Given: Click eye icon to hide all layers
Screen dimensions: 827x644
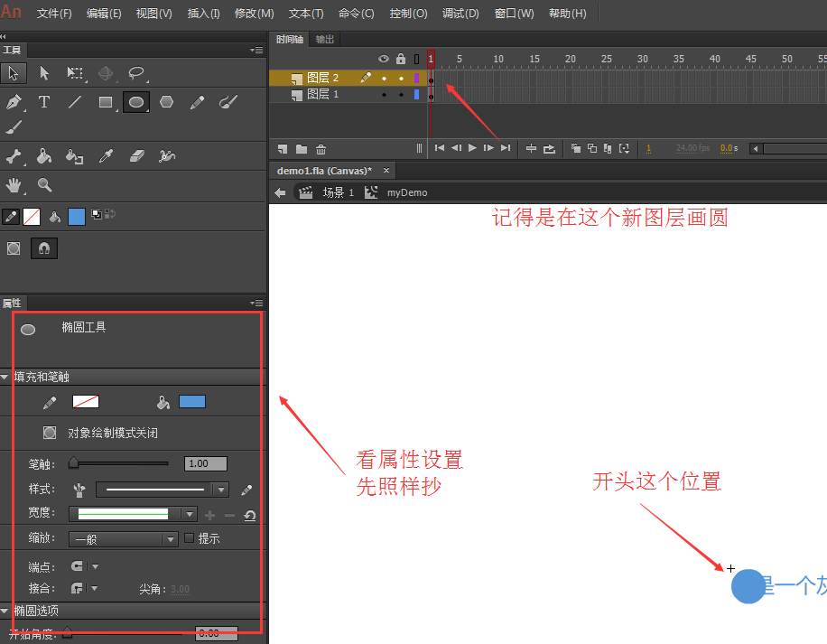Looking at the screenshot, I should (384, 59).
